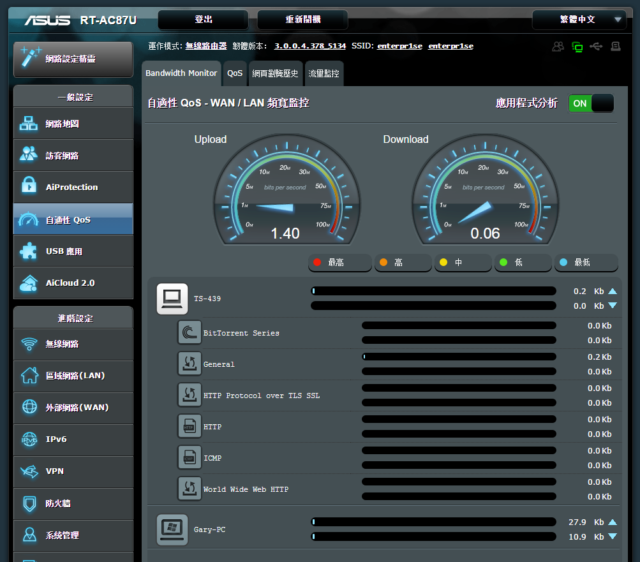Click the operation mode wireless router link

pos(206,46)
